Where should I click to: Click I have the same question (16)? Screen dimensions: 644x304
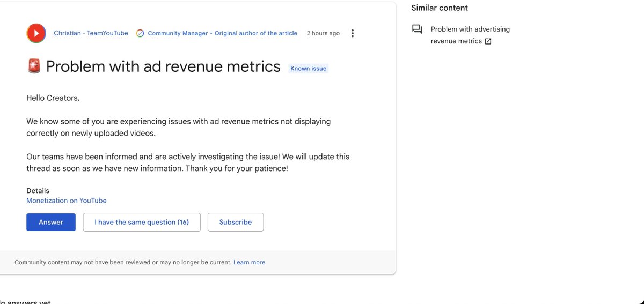pyautogui.click(x=142, y=222)
